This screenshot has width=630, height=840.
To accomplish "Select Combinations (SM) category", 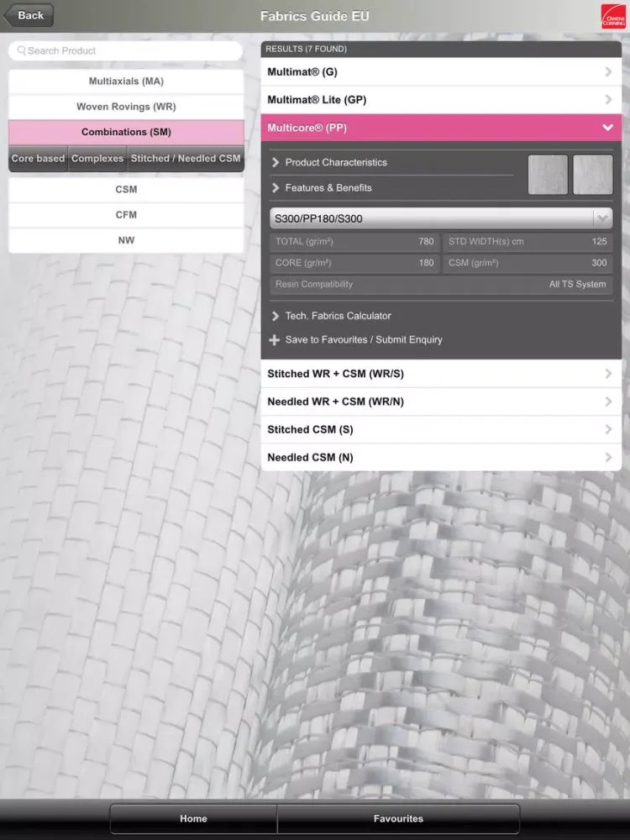I will click(x=126, y=132).
